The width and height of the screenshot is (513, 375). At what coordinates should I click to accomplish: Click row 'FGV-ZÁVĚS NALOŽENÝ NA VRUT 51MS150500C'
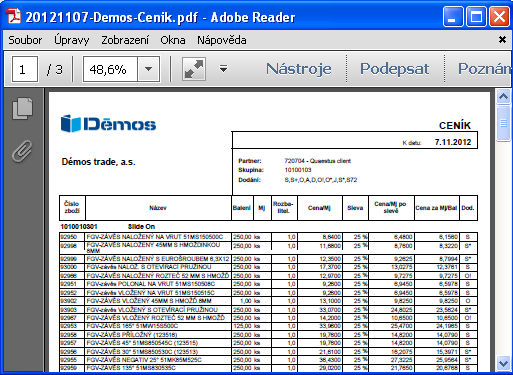pos(268,237)
